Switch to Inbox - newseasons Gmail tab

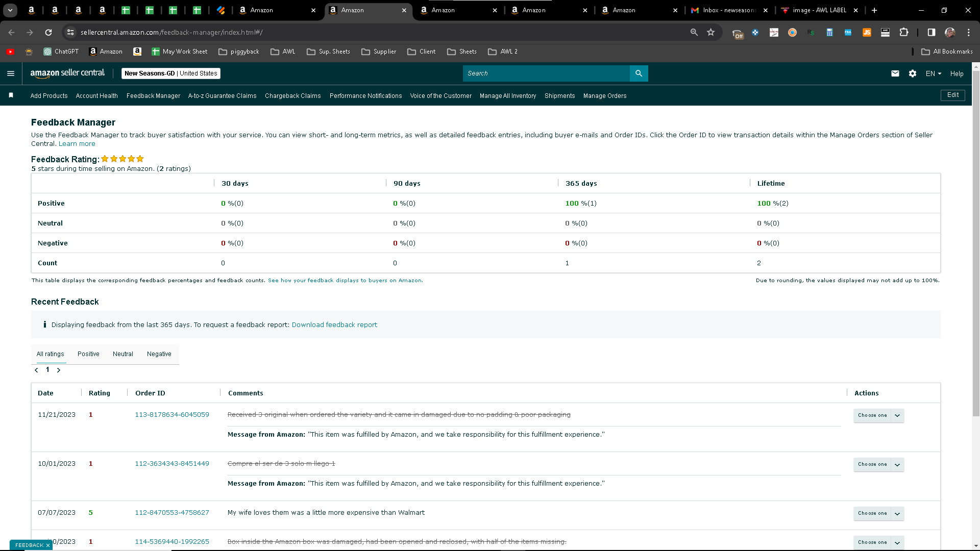coord(729,10)
